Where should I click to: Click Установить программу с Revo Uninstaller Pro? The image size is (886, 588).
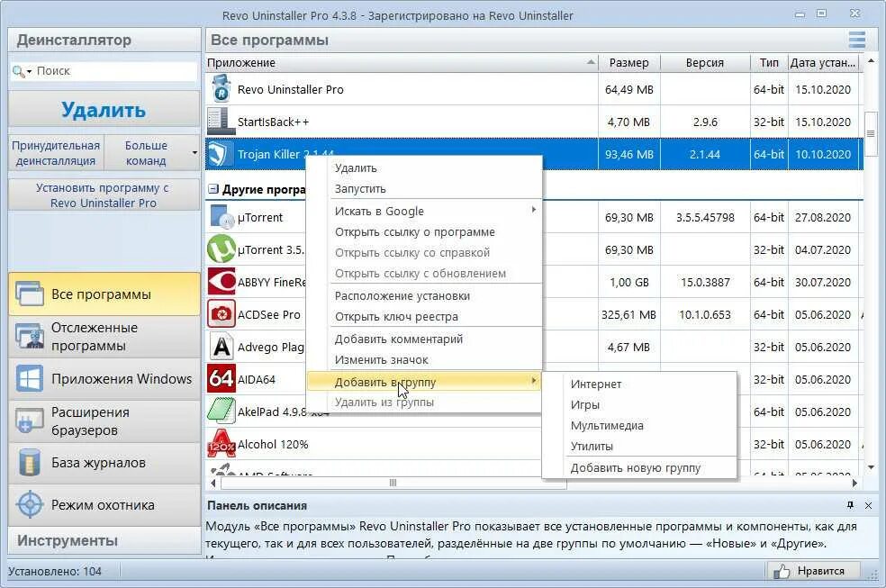coord(104,194)
